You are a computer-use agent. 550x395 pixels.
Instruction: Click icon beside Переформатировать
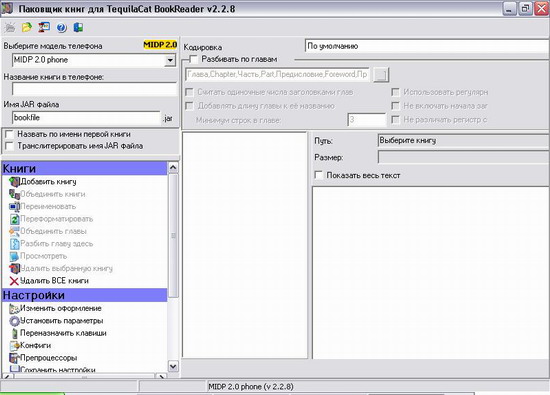click(x=14, y=219)
